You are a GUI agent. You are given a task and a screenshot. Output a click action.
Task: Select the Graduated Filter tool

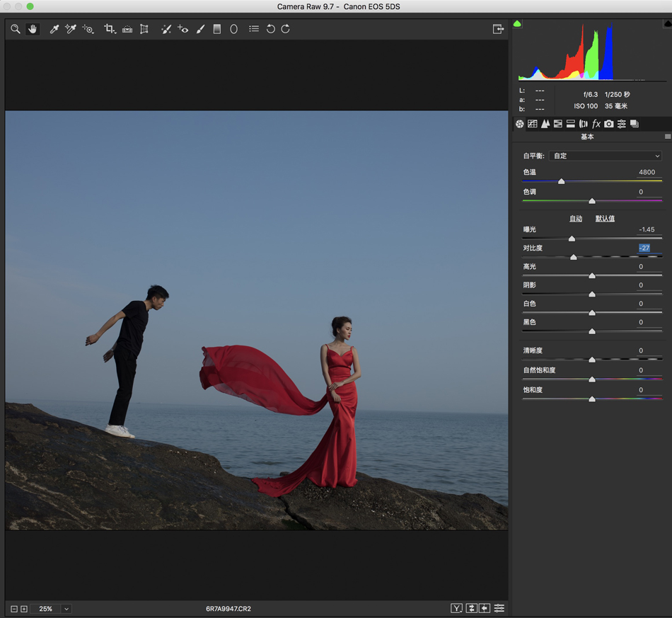pyautogui.click(x=217, y=29)
